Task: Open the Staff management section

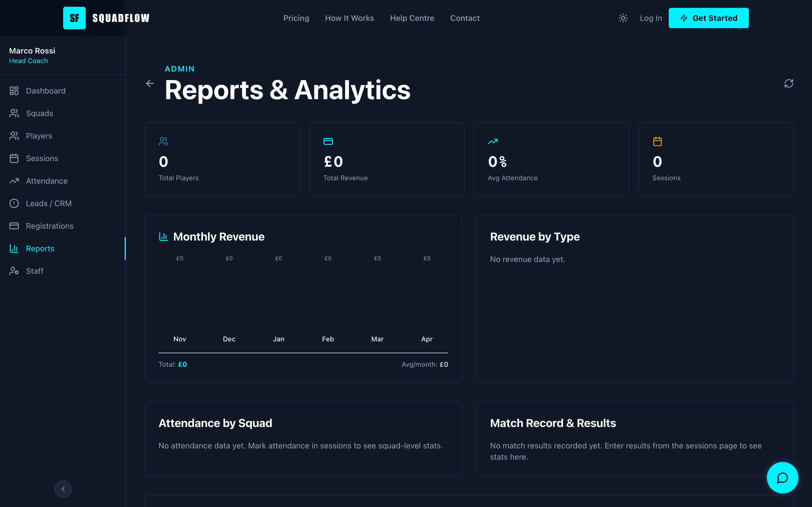Action: (35, 271)
